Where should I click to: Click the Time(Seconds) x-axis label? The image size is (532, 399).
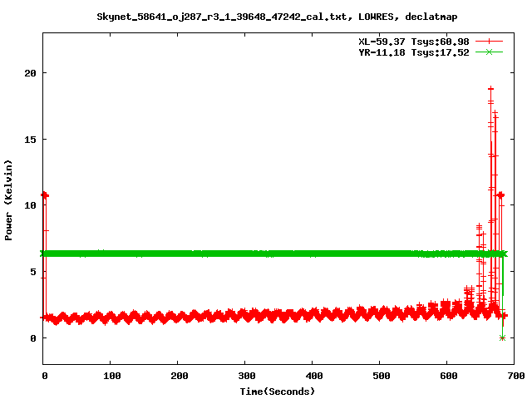tap(277, 392)
